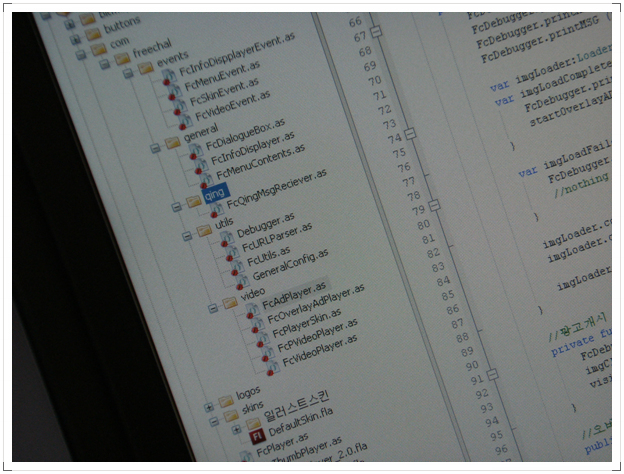Click the video folder icon
Viewport: 624px width, 474px height.
[230, 303]
